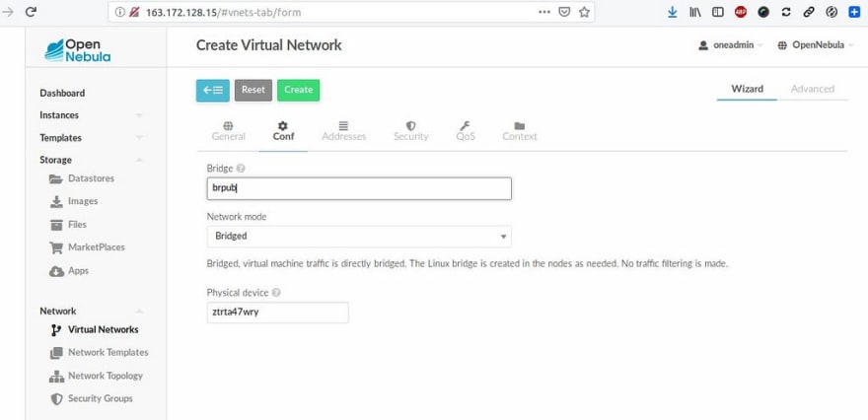Click the Adblock Plus extension icon
868x420 pixels.
click(741, 12)
